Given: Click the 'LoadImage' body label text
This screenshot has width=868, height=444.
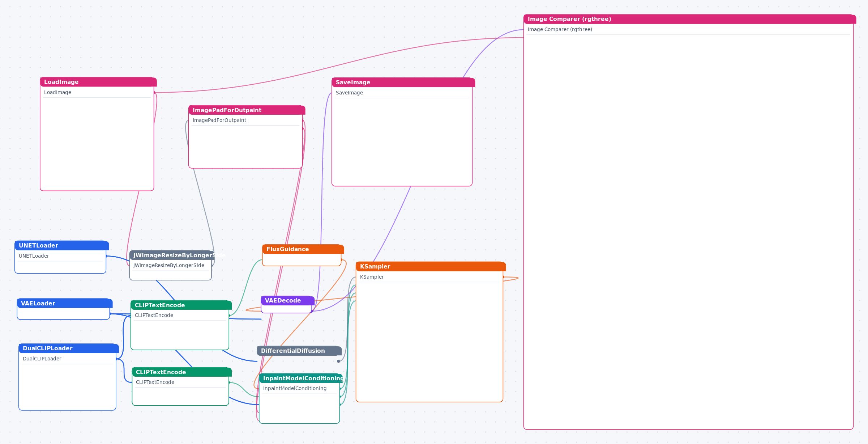Looking at the screenshot, I should coord(57,92).
